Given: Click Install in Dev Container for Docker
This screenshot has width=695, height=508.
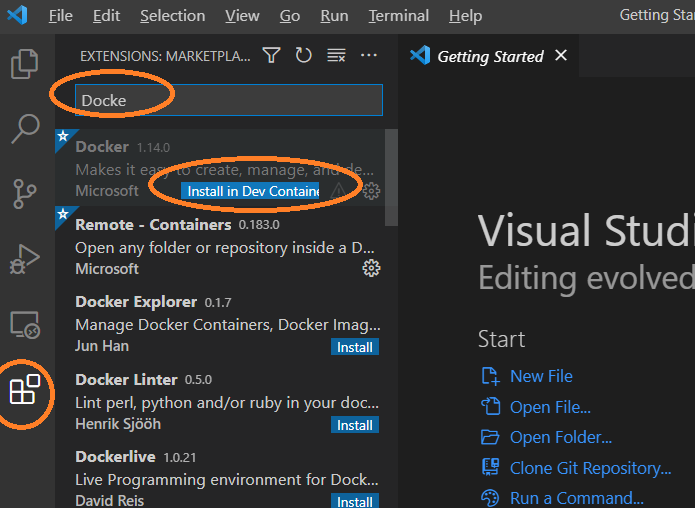Looking at the screenshot, I should pyautogui.click(x=250, y=191).
